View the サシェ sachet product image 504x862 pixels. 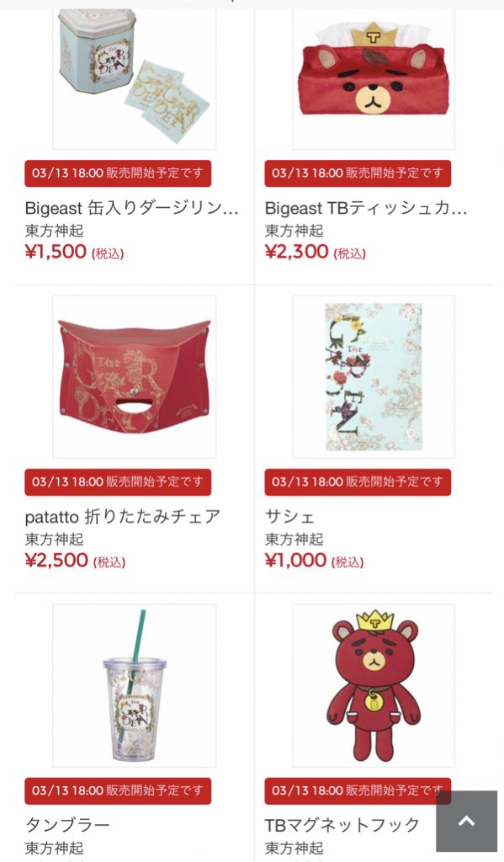point(374,376)
